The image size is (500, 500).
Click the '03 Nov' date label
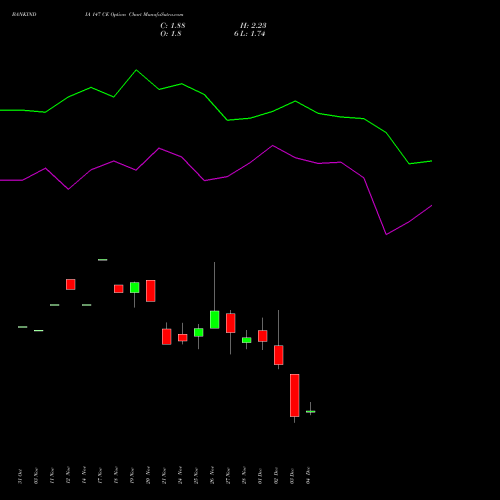[x=36, y=476]
